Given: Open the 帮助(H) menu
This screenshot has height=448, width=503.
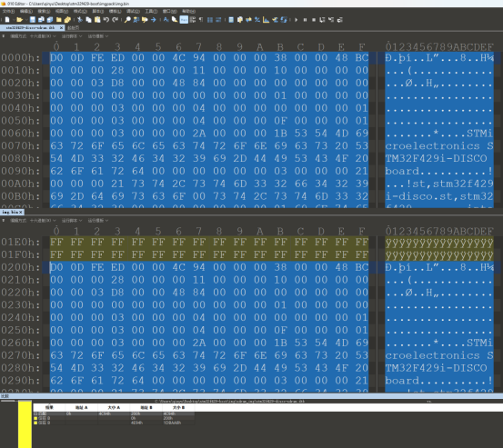Looking at the screenshot, I should click(188, 11).
